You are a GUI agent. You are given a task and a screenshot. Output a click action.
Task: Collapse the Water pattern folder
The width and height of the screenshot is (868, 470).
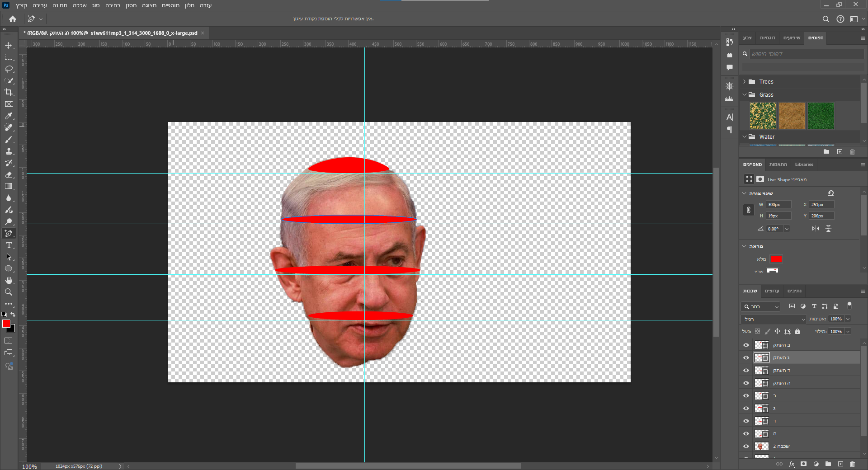point(744,137)
